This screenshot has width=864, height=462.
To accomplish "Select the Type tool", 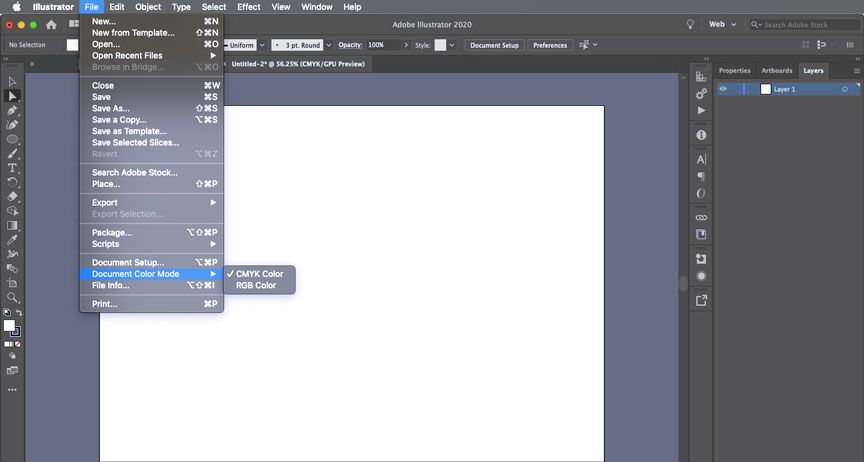I will 12,168.
